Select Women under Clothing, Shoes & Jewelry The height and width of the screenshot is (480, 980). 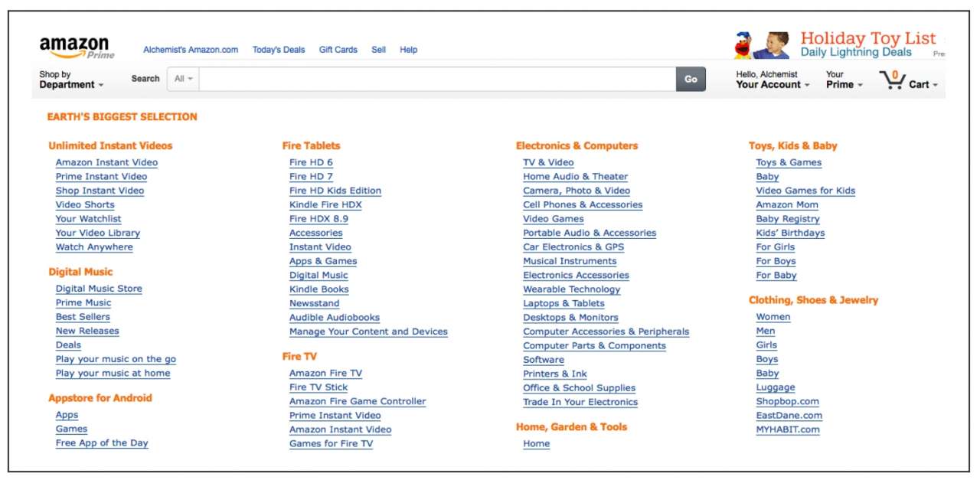773,317
